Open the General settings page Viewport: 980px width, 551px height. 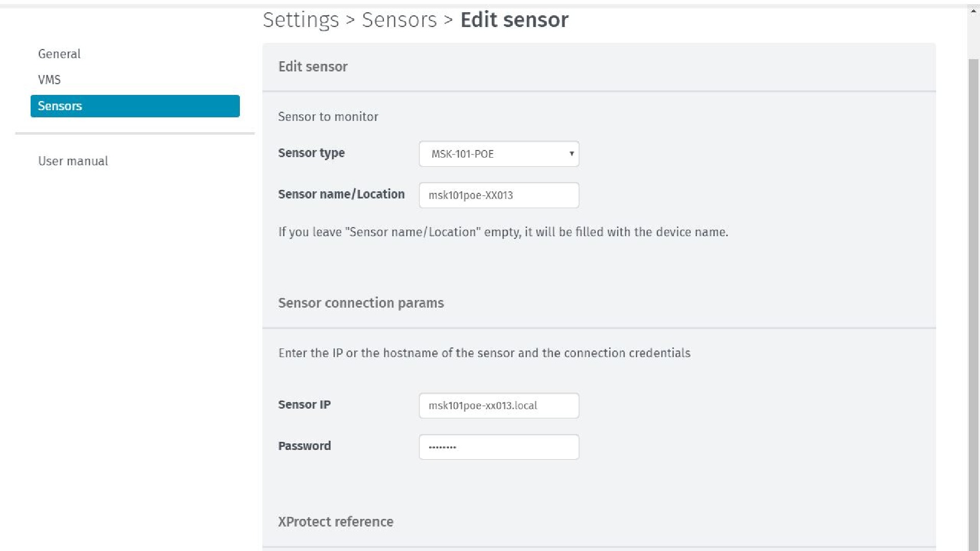point(59,54)
